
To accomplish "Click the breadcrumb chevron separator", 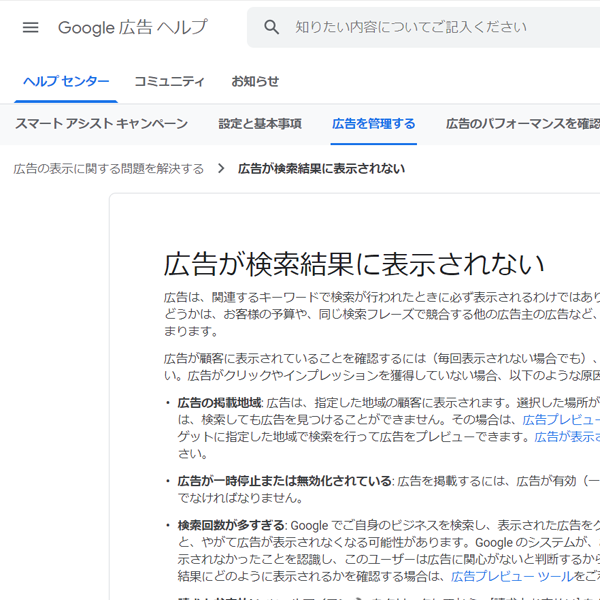I will click(x=221, y=168).
